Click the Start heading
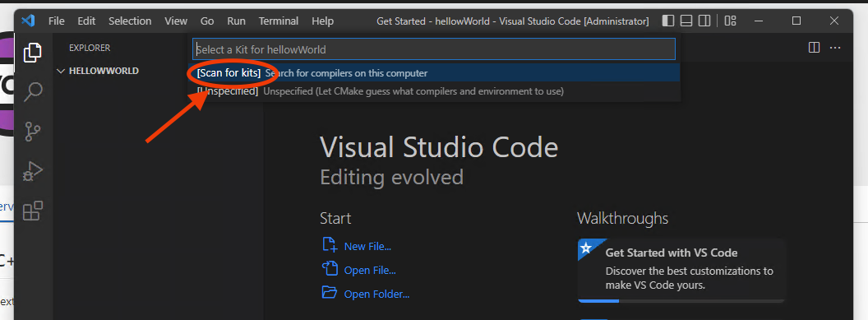The width and height of the screenshot is (868, 320). click(x=335, y=218)
